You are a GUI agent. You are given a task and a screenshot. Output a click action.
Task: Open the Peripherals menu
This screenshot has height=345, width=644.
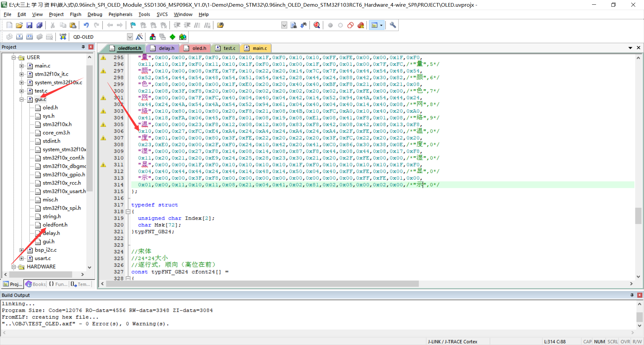click(x=120, y=14)
